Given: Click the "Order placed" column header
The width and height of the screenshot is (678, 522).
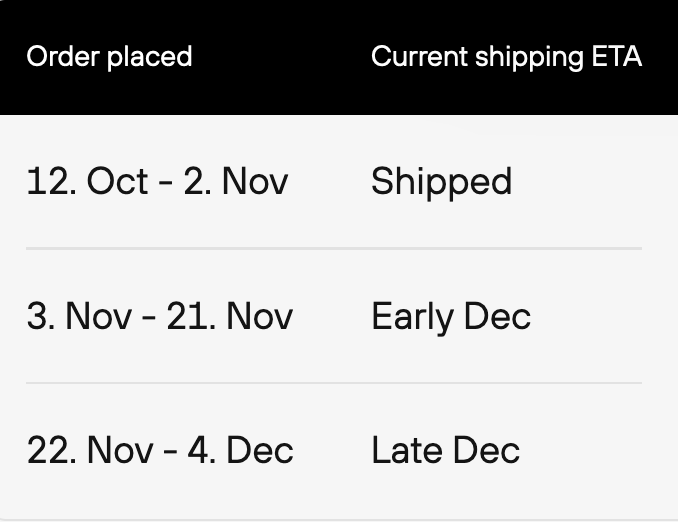Looking at the screenshot, I should click(109, 57).
